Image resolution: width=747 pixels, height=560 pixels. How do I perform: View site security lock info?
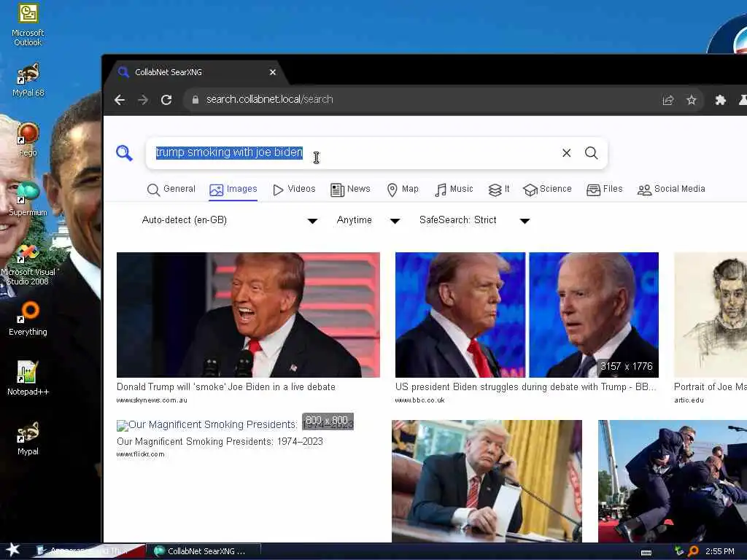pos(195,99)
